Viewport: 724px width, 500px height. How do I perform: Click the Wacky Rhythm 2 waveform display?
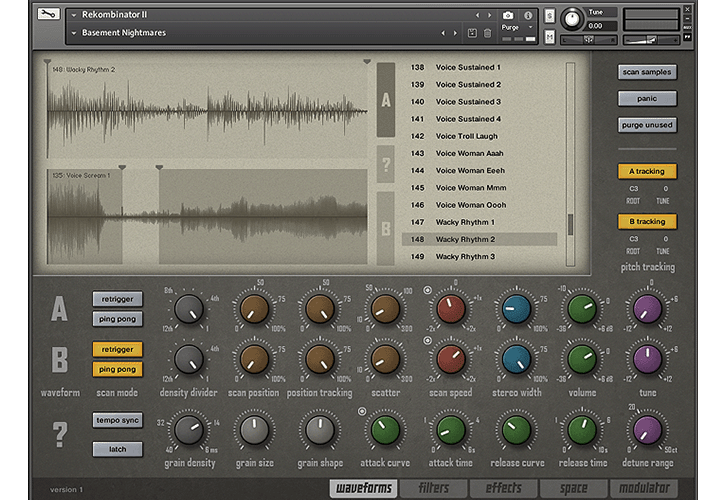pos(207,110)
